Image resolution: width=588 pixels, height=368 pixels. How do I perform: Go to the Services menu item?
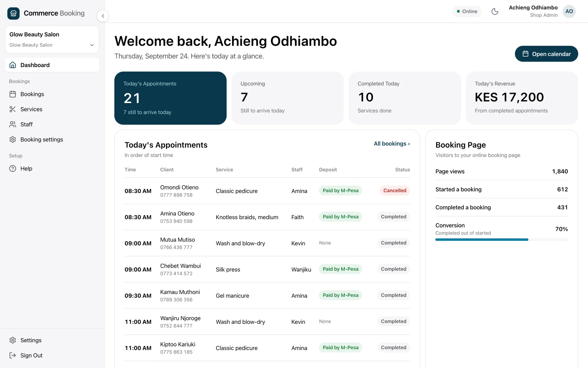click(31, 109)
